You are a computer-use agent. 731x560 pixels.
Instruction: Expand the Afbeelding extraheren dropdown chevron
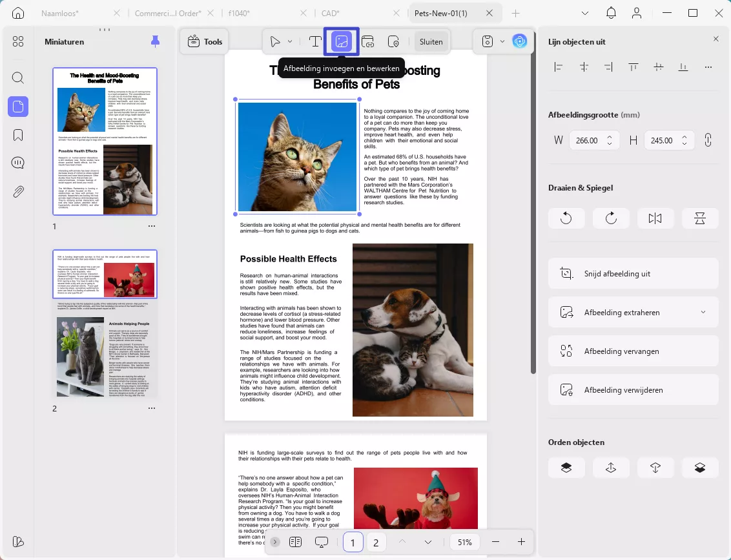pos(703,313)
